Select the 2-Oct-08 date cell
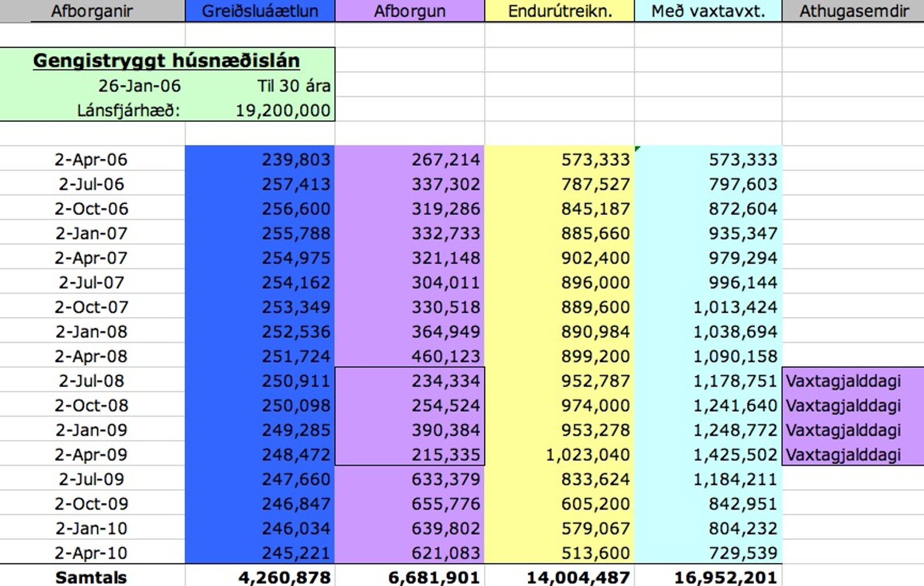Viewport: 924px width, 586px height. (x=92, y=405)
